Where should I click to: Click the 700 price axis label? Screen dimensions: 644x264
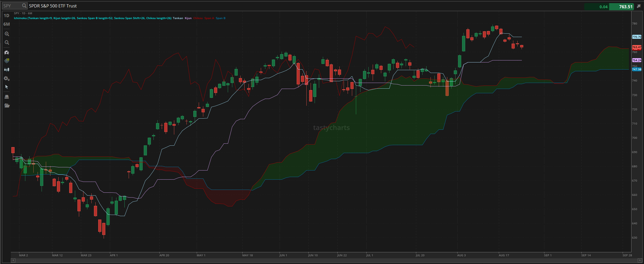[x=635, y=138]
